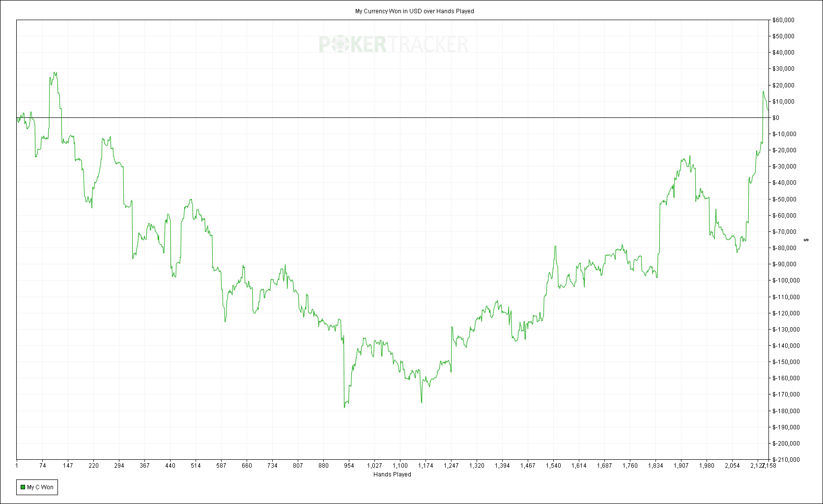Screen dimensions: 823x504
Task: Click the 2,054 x-axis tick label
Action: 732,466
